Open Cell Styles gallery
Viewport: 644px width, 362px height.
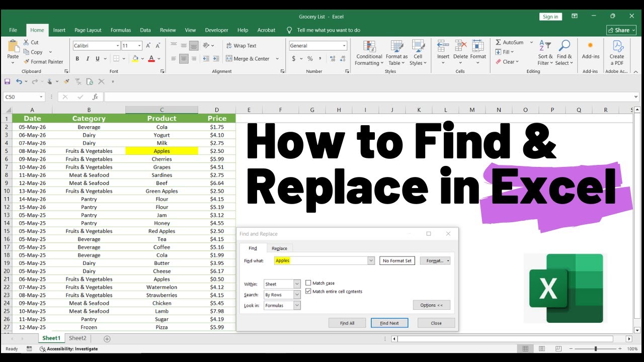click(x=418, y=53)
